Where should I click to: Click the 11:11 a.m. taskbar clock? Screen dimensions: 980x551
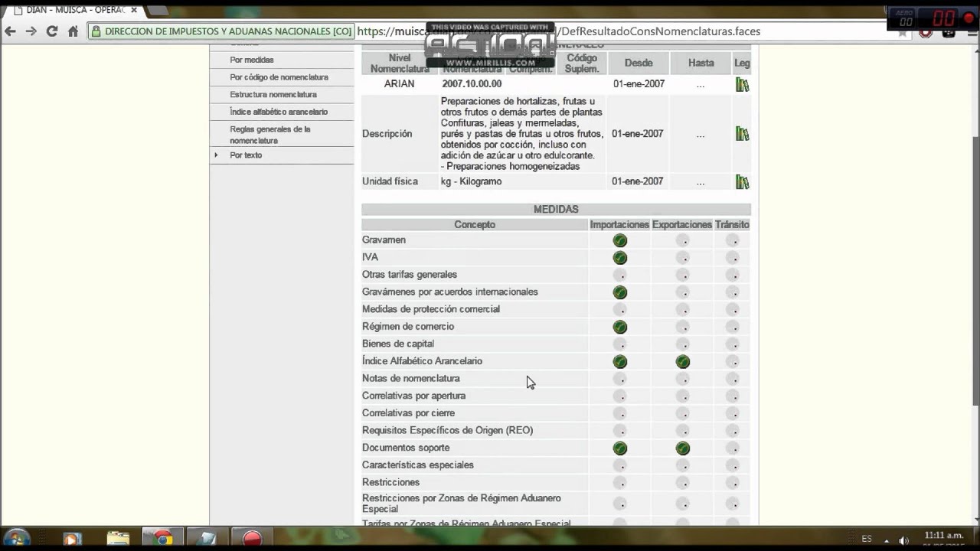point(944,536)
